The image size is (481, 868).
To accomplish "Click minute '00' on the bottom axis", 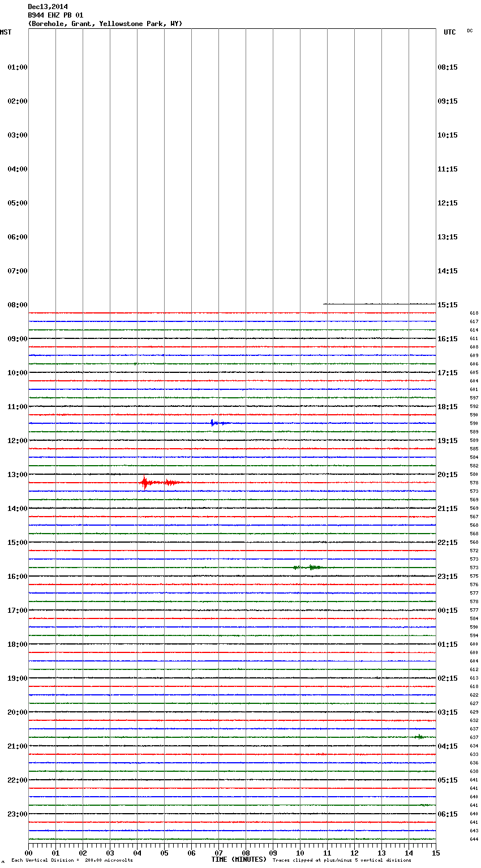I will 28,853.
